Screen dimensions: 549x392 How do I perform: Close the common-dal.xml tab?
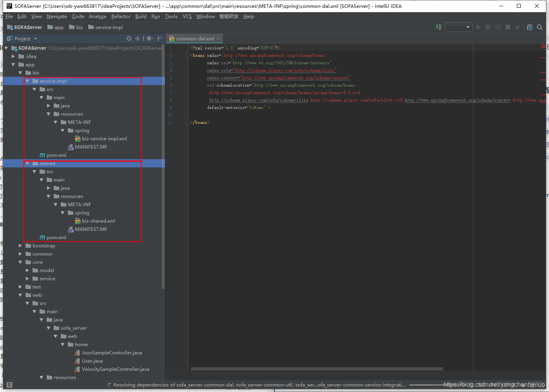(x=218, y=38)
